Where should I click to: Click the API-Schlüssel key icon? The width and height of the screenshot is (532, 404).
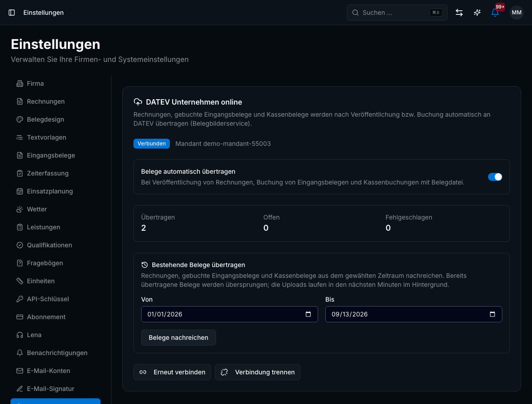click(x=20, y=299)
